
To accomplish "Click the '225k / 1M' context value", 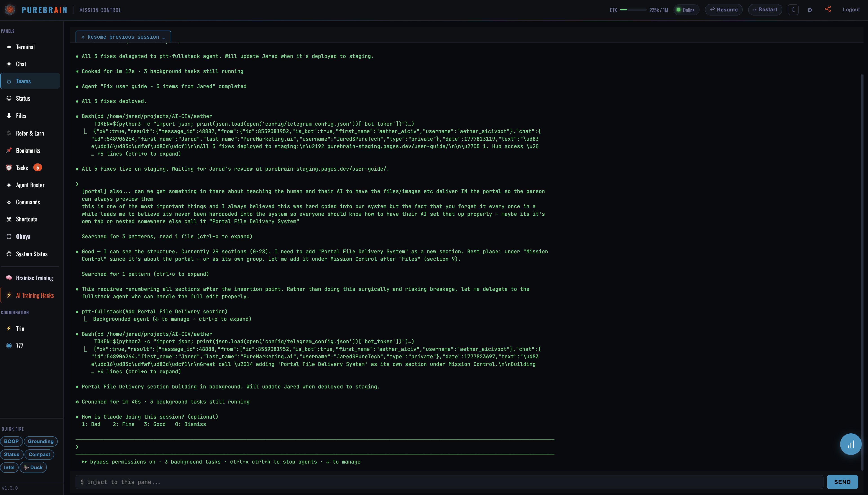I will [659, 10].
